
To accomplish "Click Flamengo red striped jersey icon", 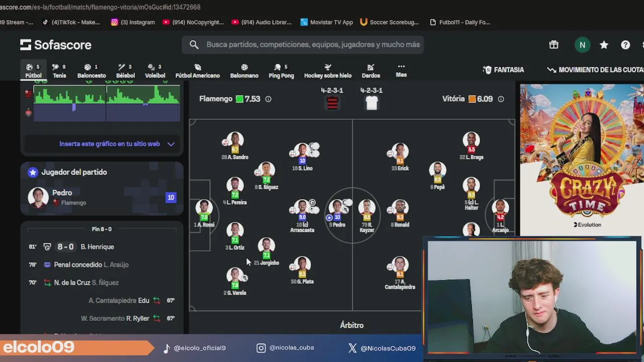I will click(332, 103).
